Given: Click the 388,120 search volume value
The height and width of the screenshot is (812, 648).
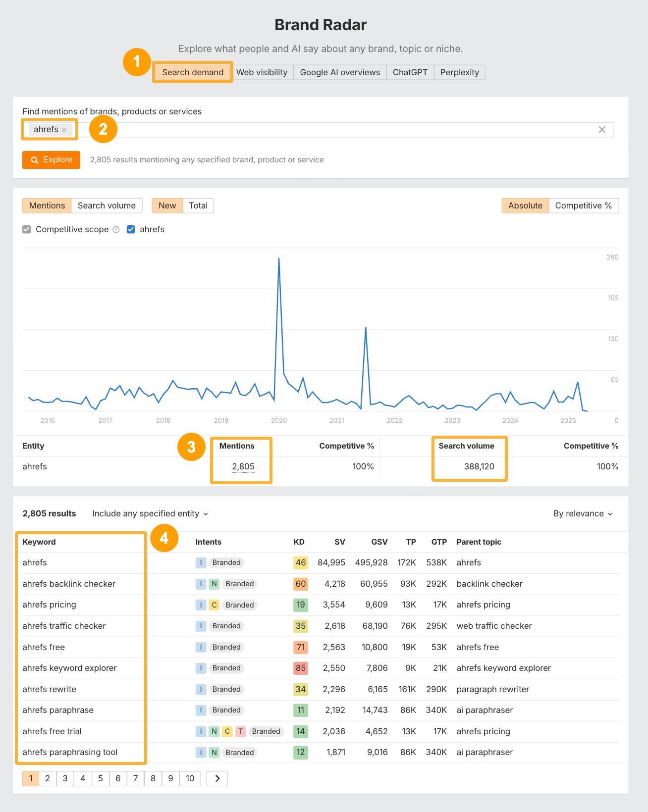Looking at the screenshot, I should tap(479, 466).
